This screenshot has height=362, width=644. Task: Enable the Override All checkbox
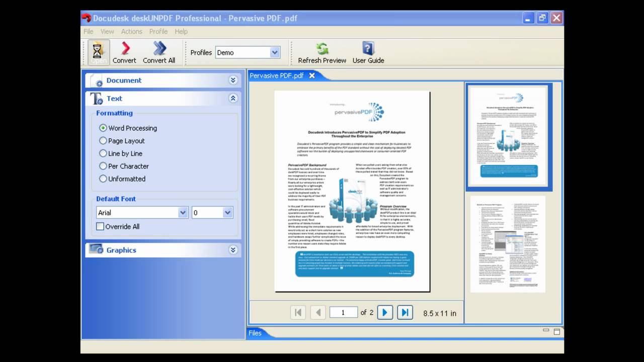click(100, 227)
